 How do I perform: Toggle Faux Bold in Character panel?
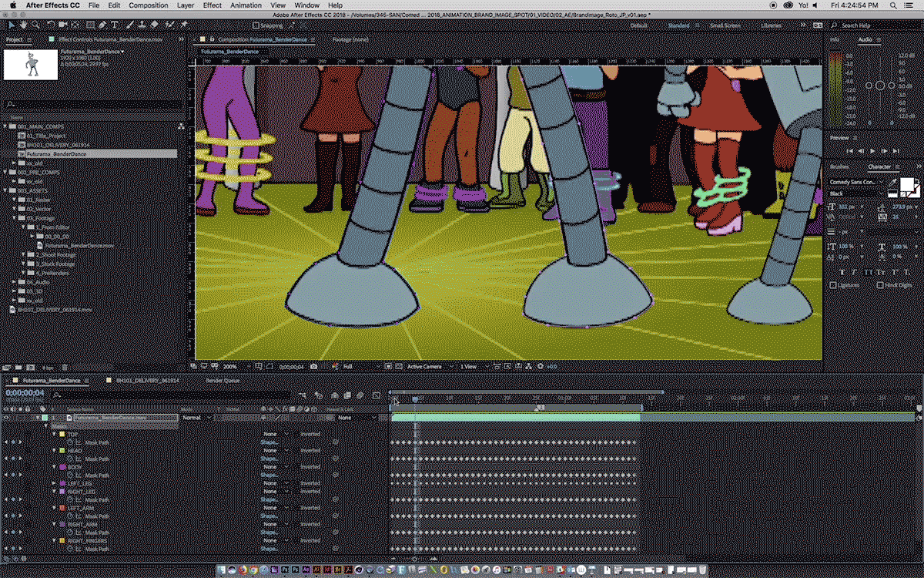coord(842,271)
